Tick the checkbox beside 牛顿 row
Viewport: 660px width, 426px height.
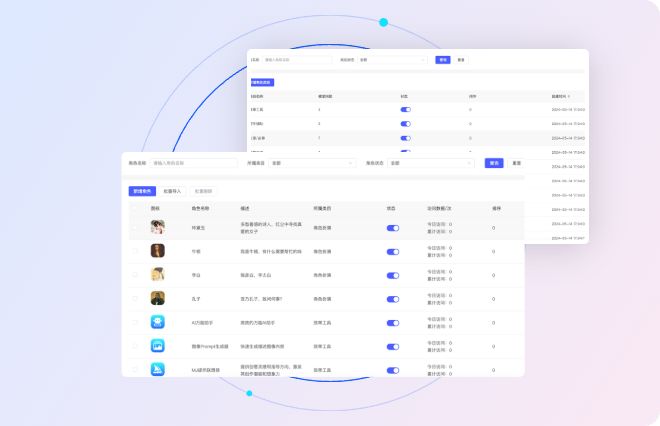[135, 251]
